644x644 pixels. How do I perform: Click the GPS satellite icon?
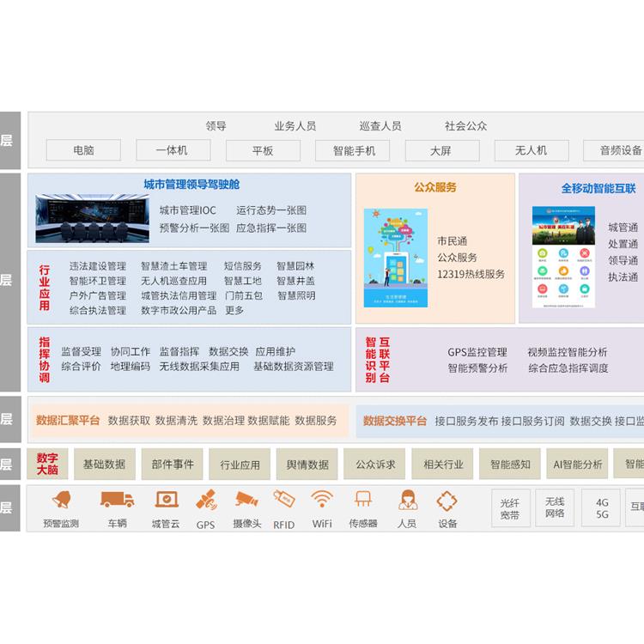tap(206, 500)
